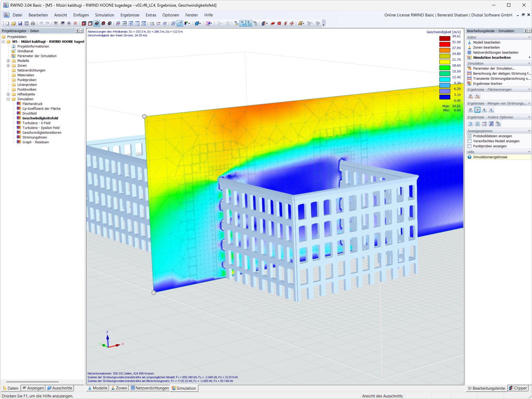The width and height of the screenshot is (532, 399).
Task: Collapse the Anzeigeoptionen section
Action: click(x=529, y=131)
